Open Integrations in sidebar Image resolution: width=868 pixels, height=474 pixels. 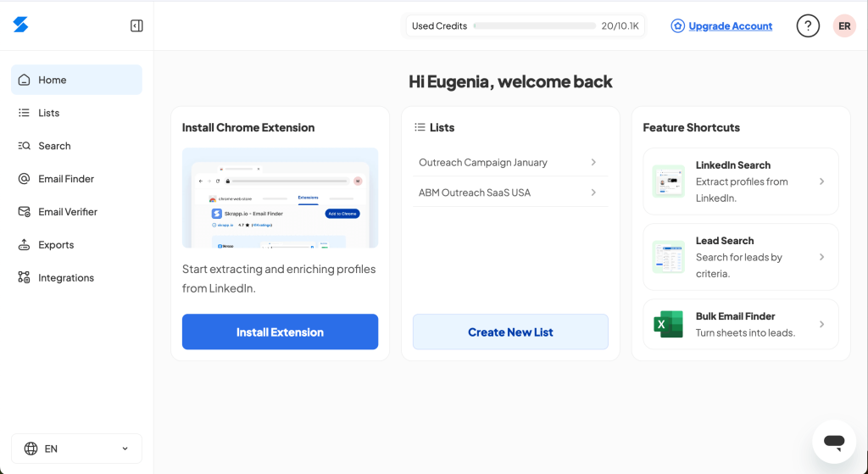click(76, 277)
